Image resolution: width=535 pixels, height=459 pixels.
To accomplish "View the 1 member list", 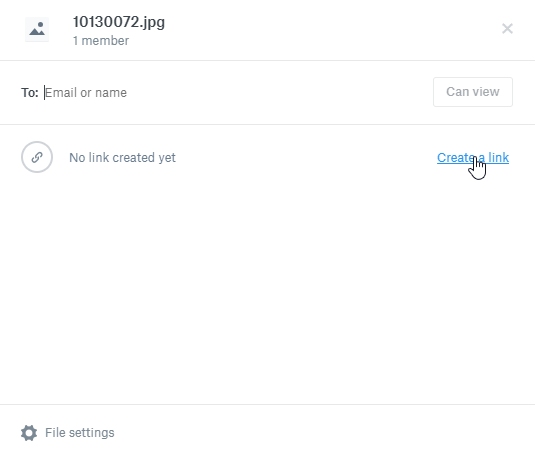I will pyautogui.click(x=101, y=41).
